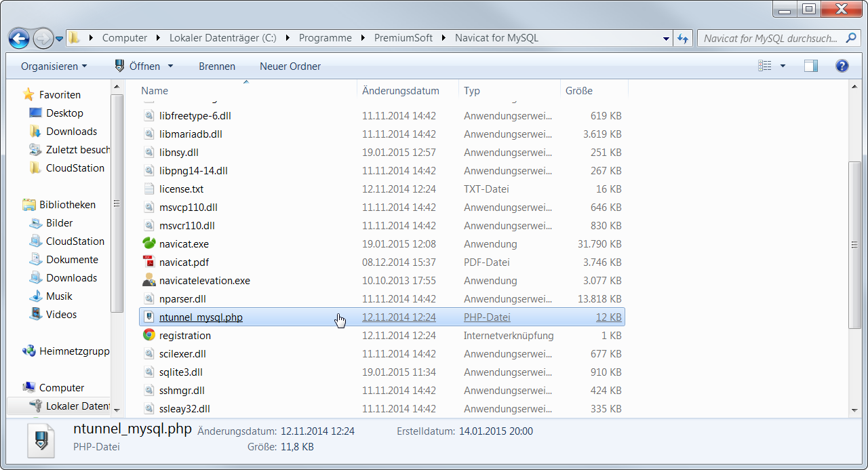Toggle the preview pane icon
The height and width of the screenshot is (470, 868).
pos(811,66)
